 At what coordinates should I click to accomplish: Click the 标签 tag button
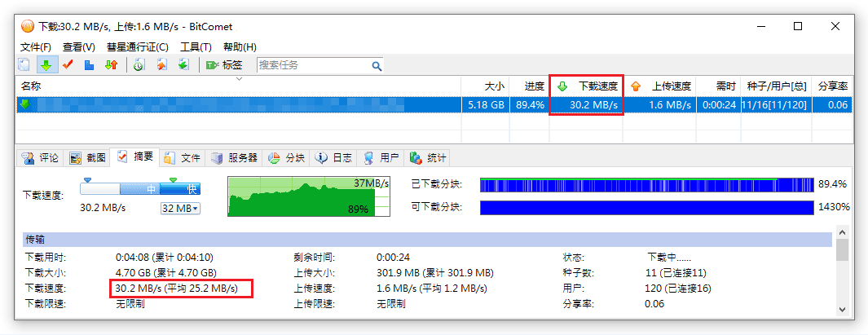(x=224, y=65)
